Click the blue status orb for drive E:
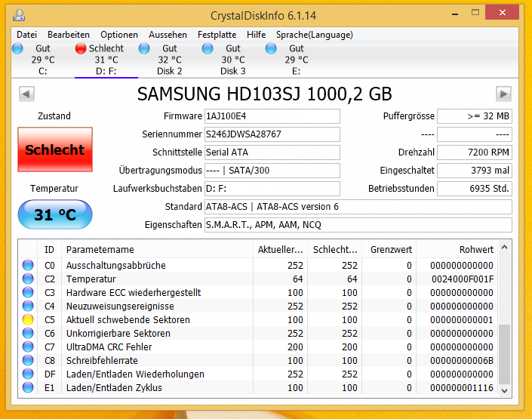 (x=271, y=48)
